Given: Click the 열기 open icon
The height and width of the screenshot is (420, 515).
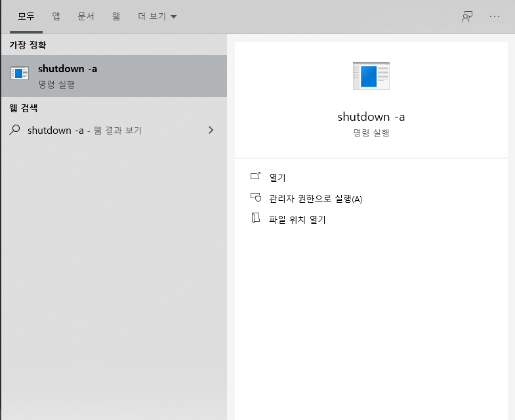Looking at the screenshot, I should coord(255,176).
